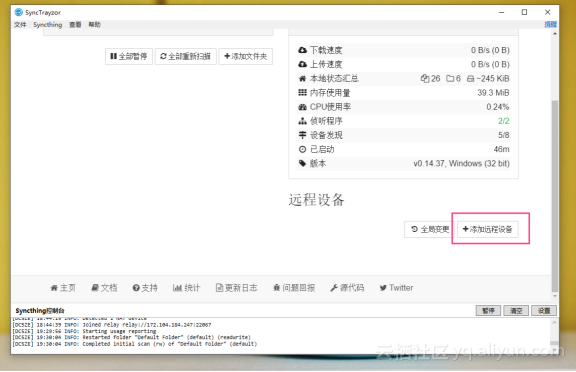Open the 统计 statistics footer link
The height and width of the screenshot is (372, 576).
(186, 288)
